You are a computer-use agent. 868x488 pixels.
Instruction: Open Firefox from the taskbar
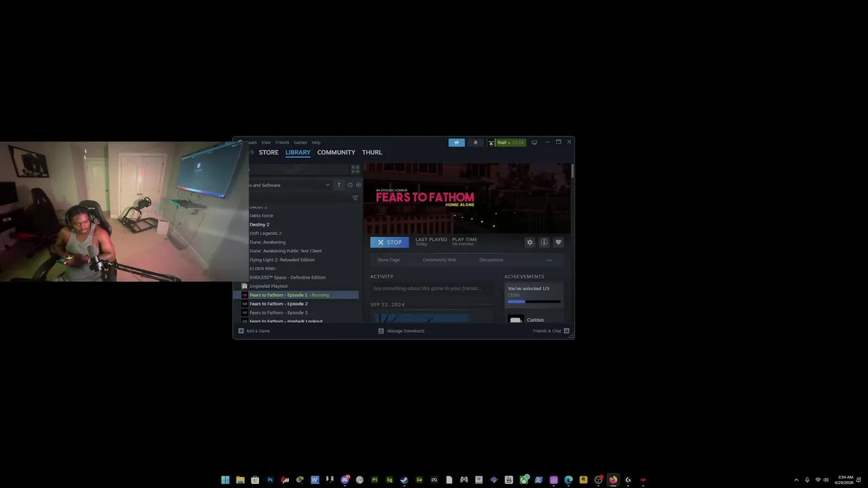coord(613,480)
